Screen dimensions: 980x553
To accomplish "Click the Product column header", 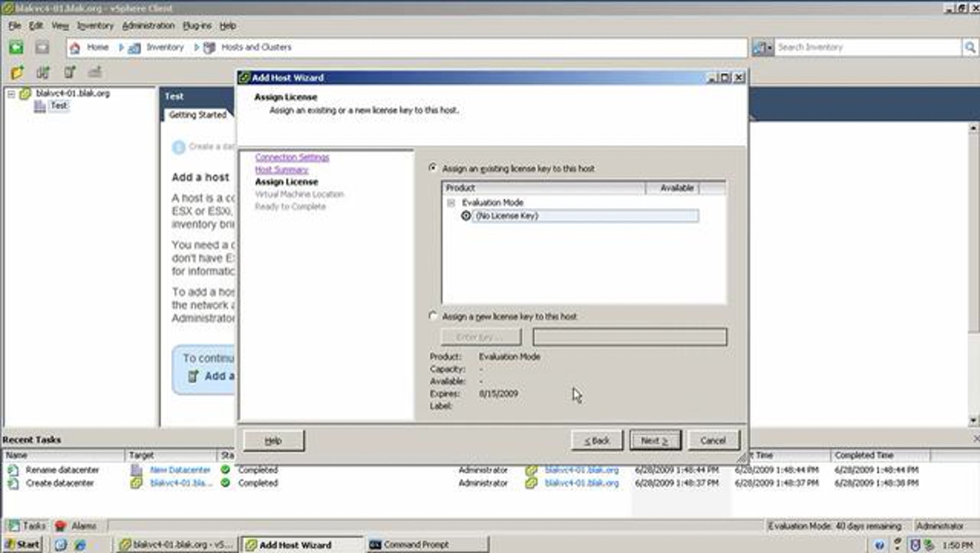I will (x=543, y=188).
